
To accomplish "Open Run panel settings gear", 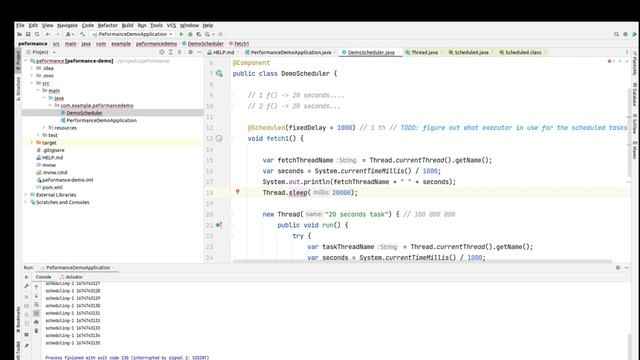I will pyautogui.click(x=618, y=268).
